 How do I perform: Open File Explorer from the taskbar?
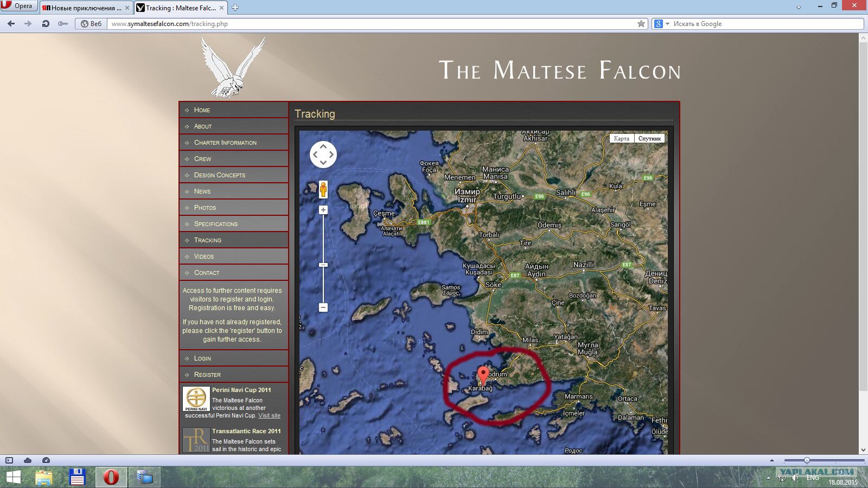pos(44,477)
